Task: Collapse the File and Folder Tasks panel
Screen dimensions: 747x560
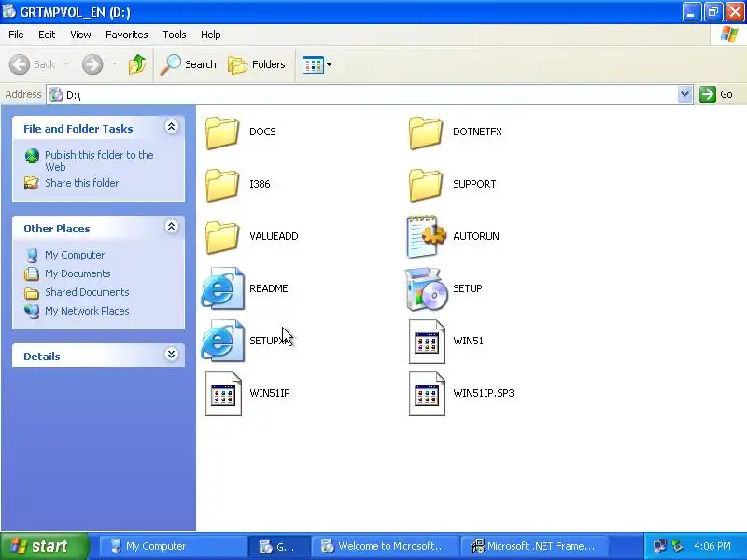Action: [x=172, y=127]
